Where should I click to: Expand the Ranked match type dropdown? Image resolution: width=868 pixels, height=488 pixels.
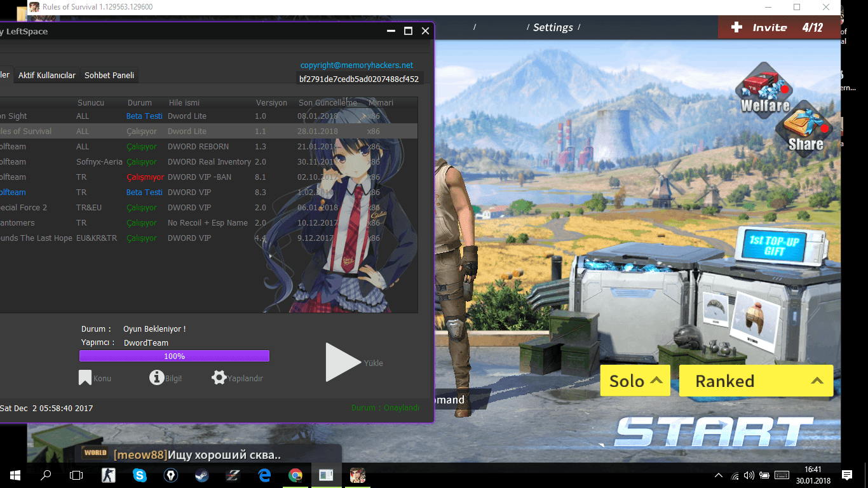756,381
